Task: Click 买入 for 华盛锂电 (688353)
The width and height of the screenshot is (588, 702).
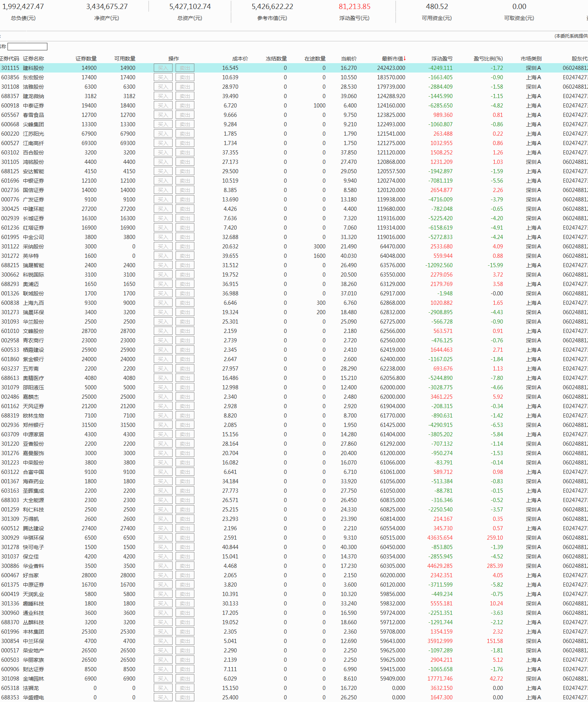Action: 163,697
